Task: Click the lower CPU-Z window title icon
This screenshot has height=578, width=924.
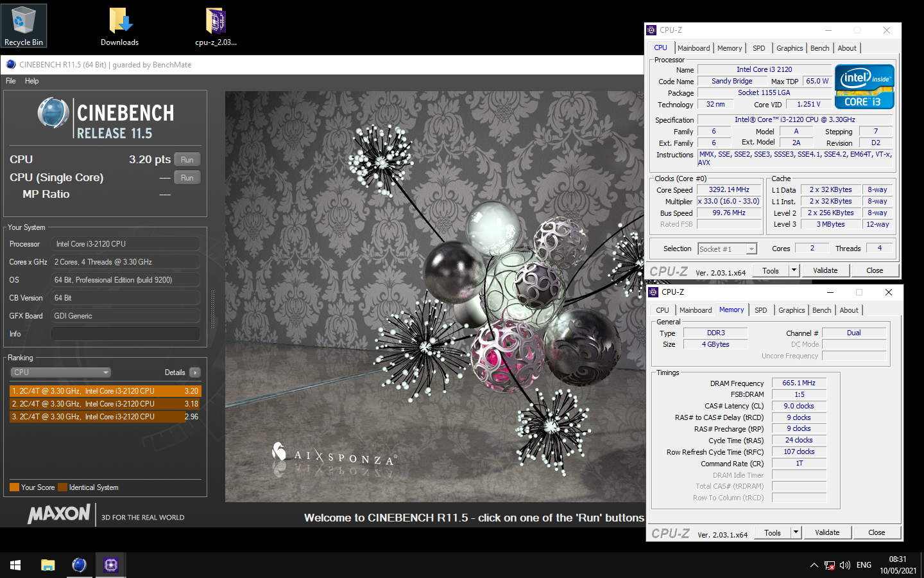Action: (653, 292)
